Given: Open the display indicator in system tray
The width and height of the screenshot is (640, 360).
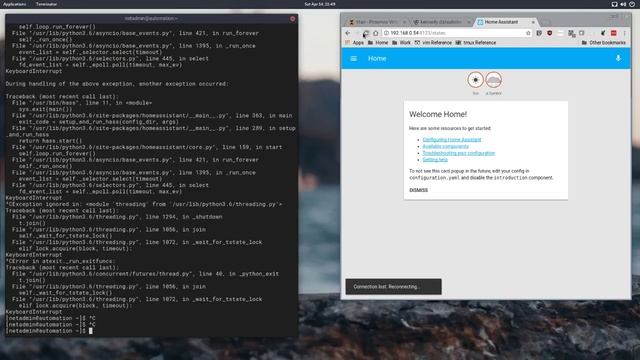Looking at the screenshot, I should point(614,4).
